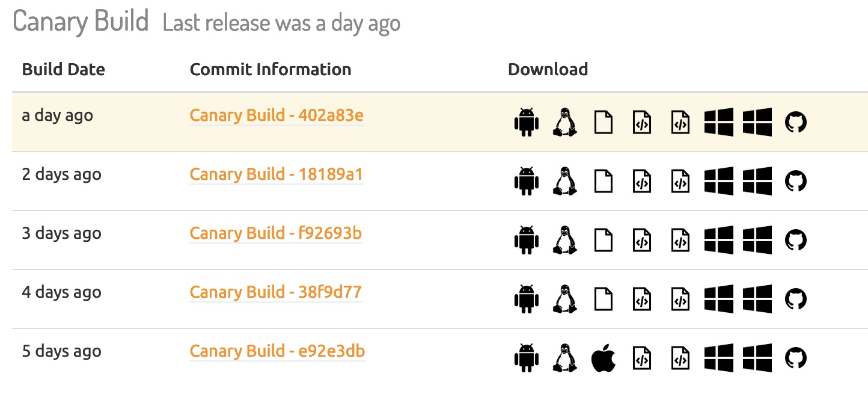Download Android build for commit 38f9d77

527,299
